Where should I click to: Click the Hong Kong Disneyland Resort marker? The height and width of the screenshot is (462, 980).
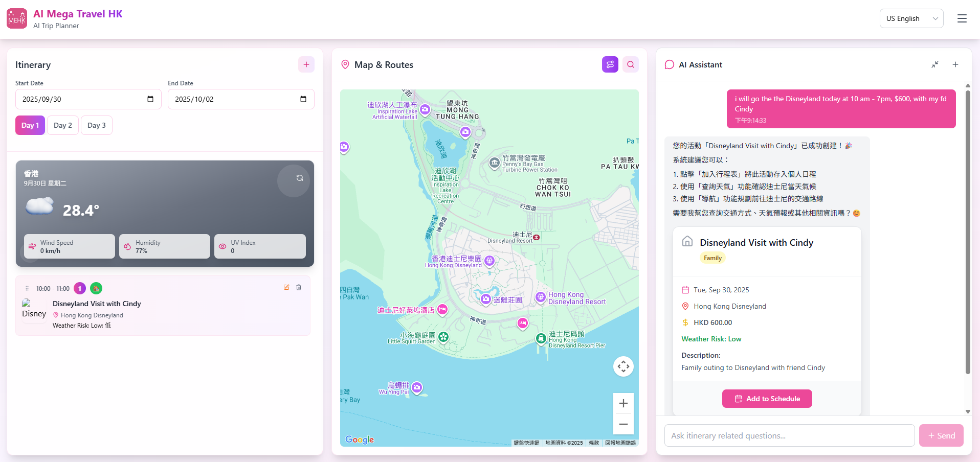pos(541,297)
